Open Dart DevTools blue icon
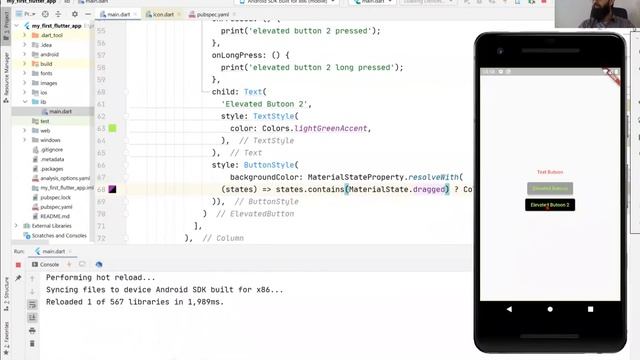The height and width of the screenshot is (360, 640). [x=99, y=264]
